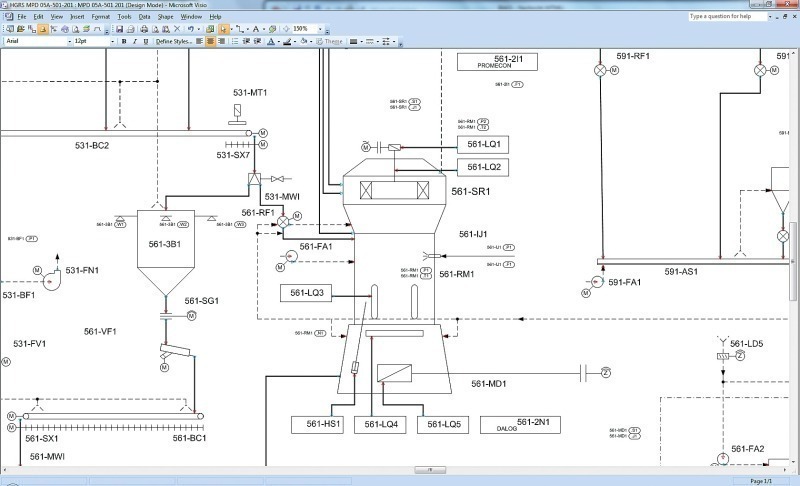800x486 pixels.
Task: Toggle Underline formatting
Action: point(146,42)
